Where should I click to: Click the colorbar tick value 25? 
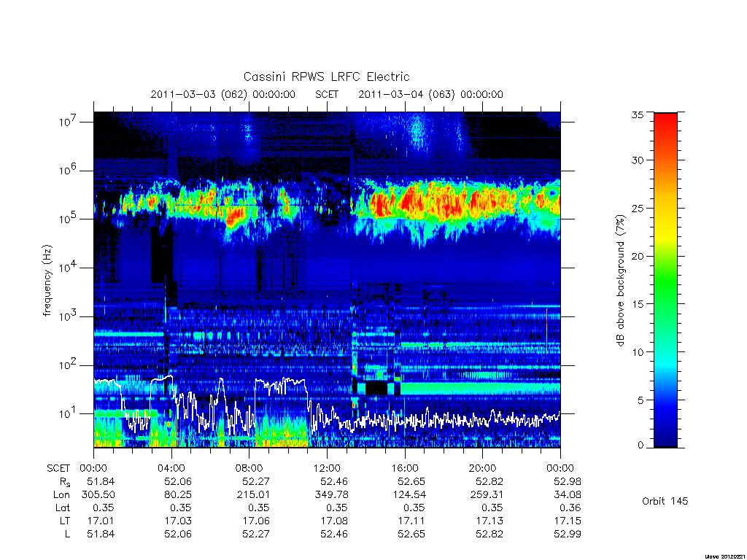pos(638,208)
